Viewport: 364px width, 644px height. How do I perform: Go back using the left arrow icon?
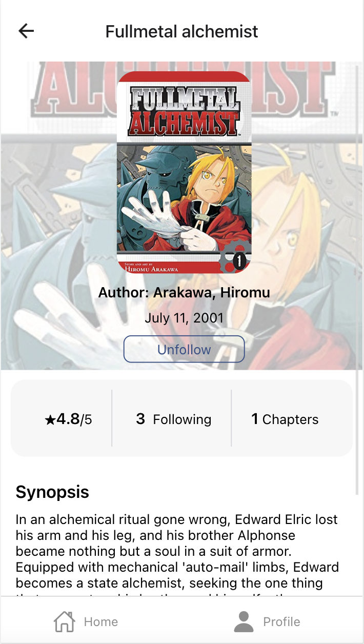pyautogui.click(x=26, y=31)
